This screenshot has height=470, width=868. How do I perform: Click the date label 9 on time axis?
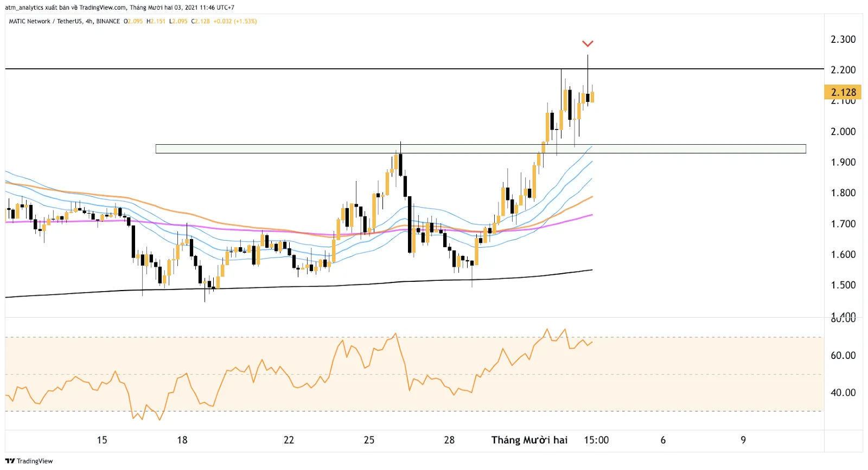[743, 440]
